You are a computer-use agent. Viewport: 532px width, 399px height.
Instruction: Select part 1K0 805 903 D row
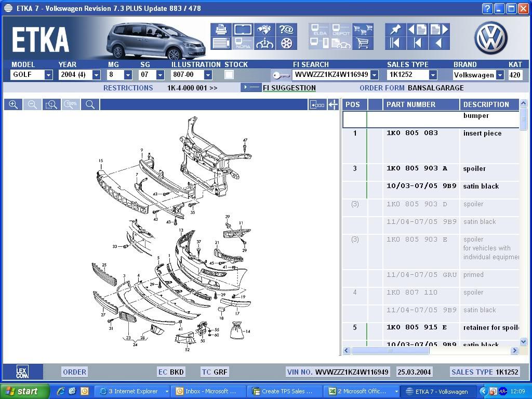[x=431, y=208]
